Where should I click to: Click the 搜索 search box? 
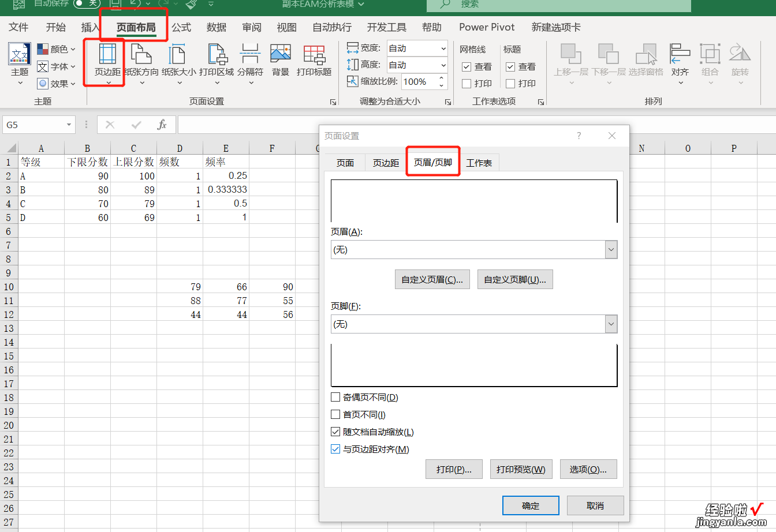[x=559, y=5]
